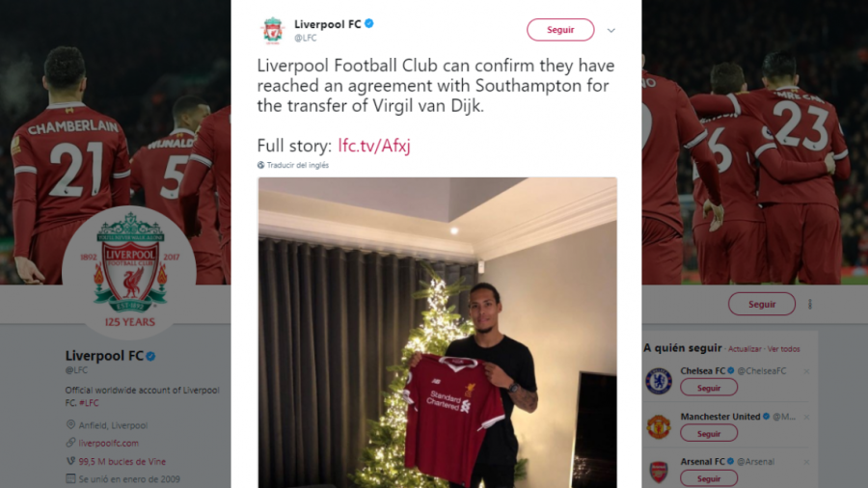Follow Manchester United
The height and width of the screenshot is (488, 868).
click(709, 433)
